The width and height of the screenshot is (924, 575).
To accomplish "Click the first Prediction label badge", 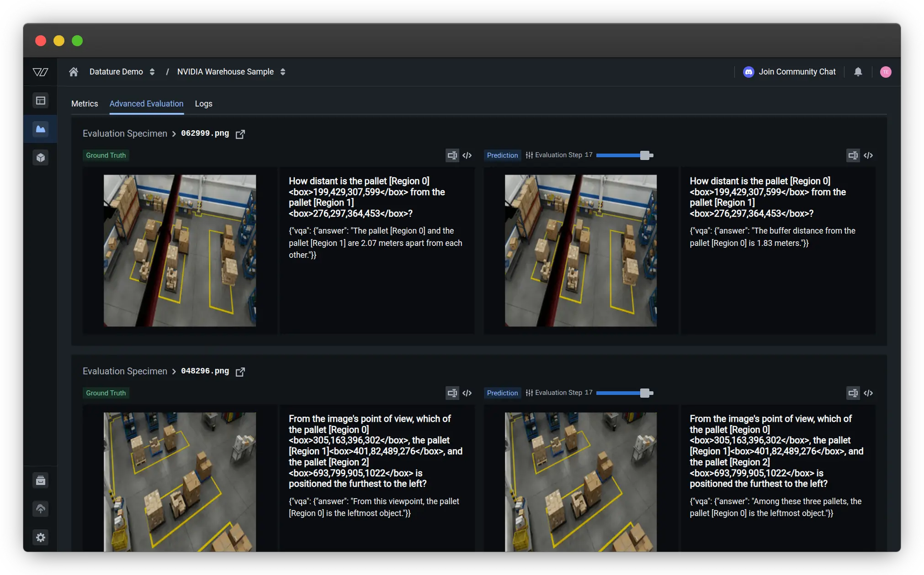I will point(502,155).
